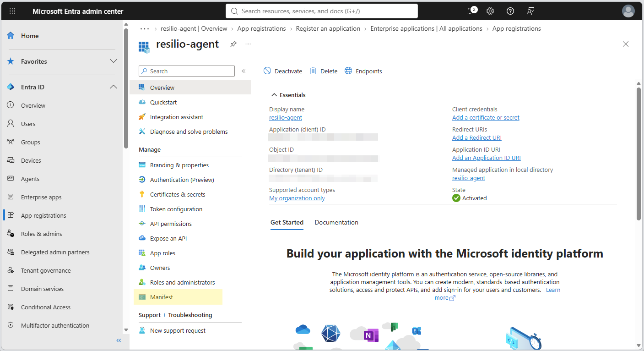Expand the breadcrumb ellipsis
This screenshot has width=644, height=351.
(x=145, y=28)
